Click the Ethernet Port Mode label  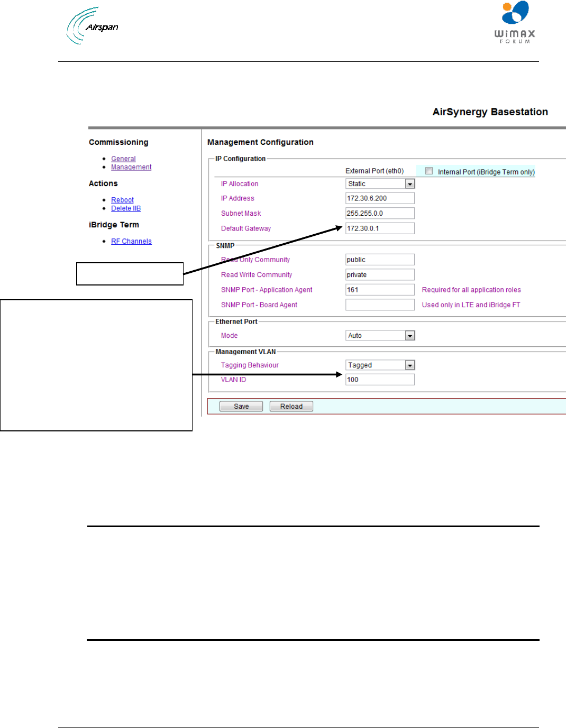(x=229, y=335)
